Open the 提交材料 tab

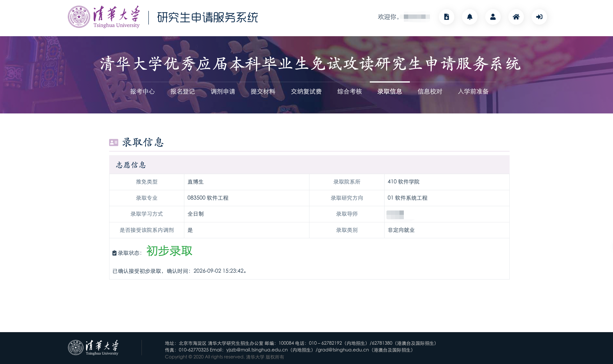point(263,91)
